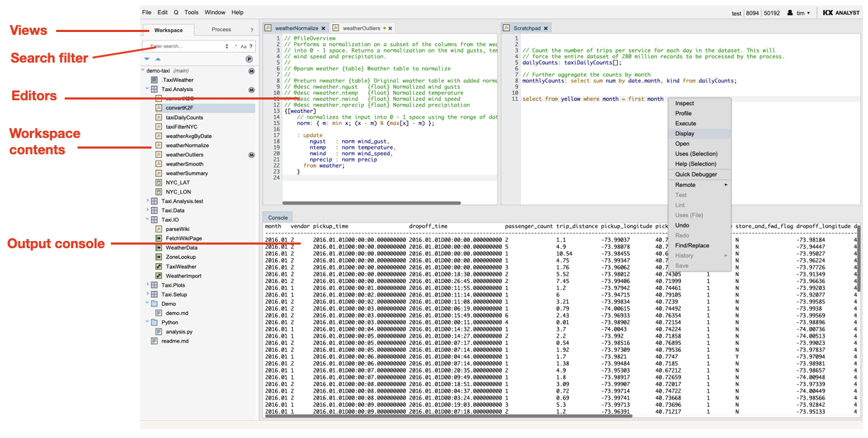Viewport: 868px width, 438px height.
Task: Expand the Taxi.Data module
Action: [x=147, y=210]
